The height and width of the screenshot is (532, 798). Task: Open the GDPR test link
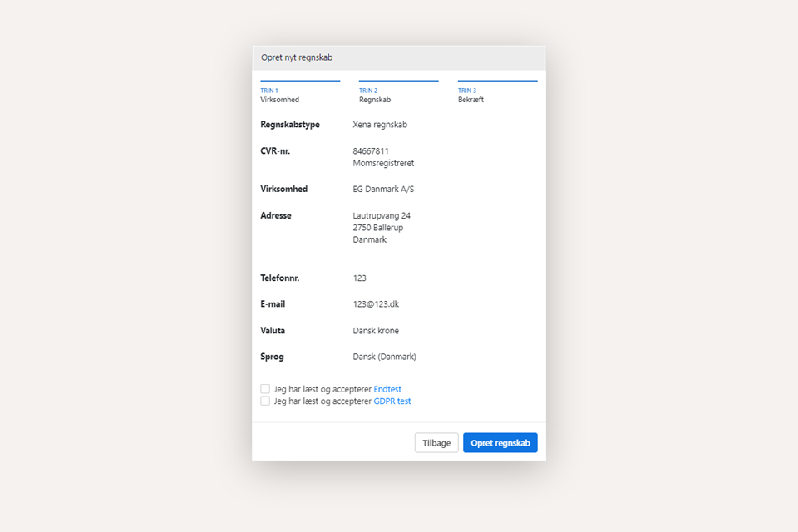[392, 401]
